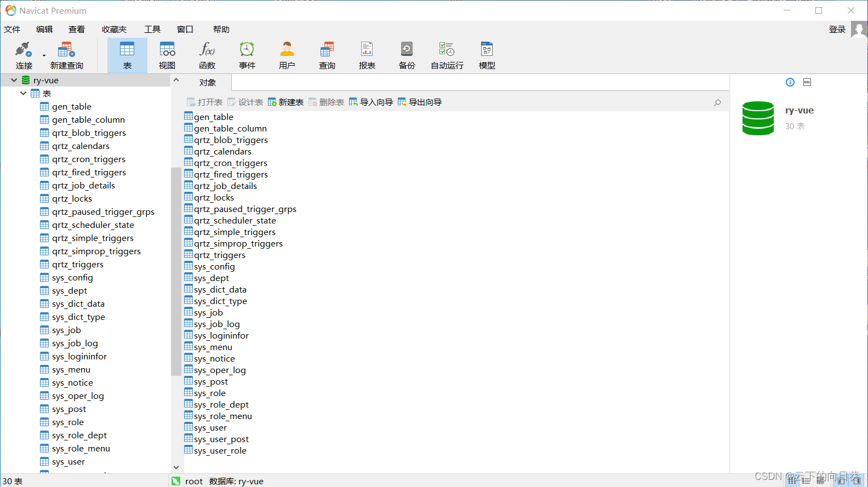Open the 连接 dropdown arrow
Image resolution: width=868 pixels, height=487 pixels.
[44, 55]
